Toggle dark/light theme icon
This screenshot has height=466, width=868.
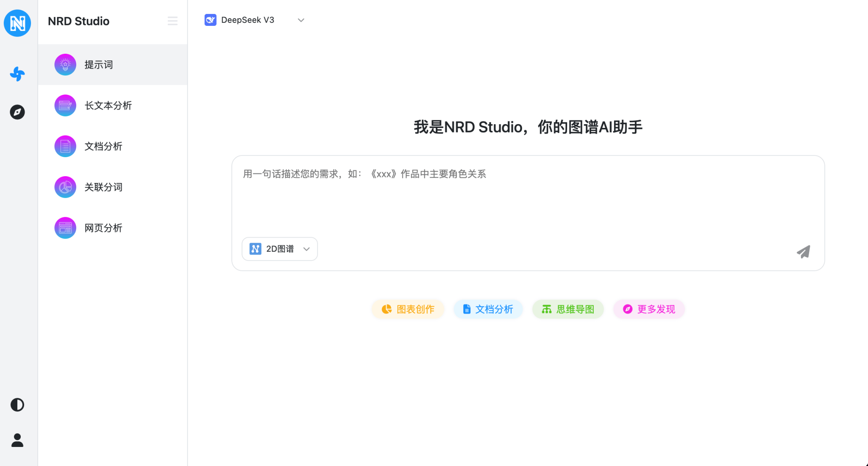17,405
